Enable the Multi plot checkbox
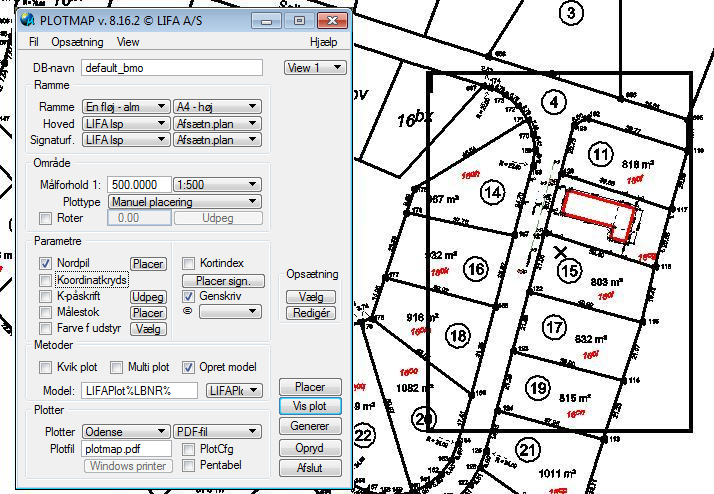Viewport: 714px width, 494px height. pos(117,367)
